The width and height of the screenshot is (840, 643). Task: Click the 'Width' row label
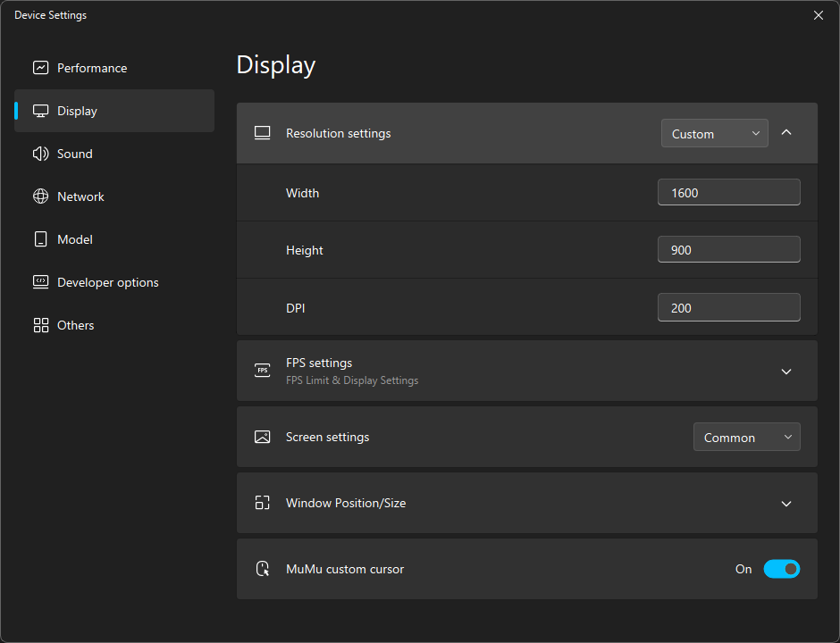(303, 193)
